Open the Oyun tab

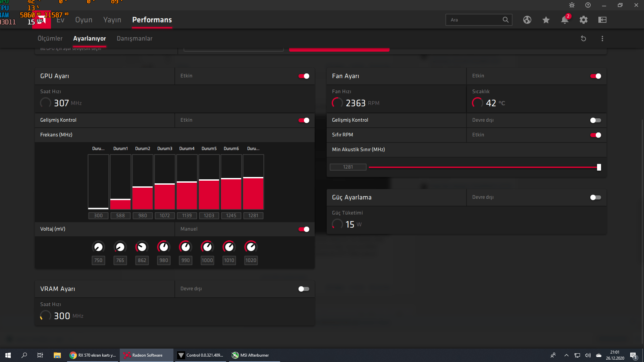[84, 20]
